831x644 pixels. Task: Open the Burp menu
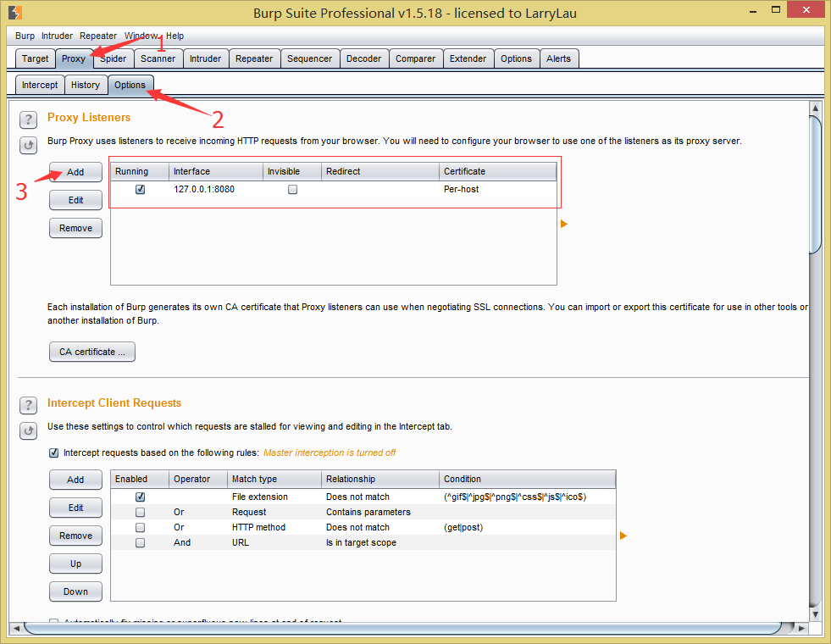tap(25, 36)
